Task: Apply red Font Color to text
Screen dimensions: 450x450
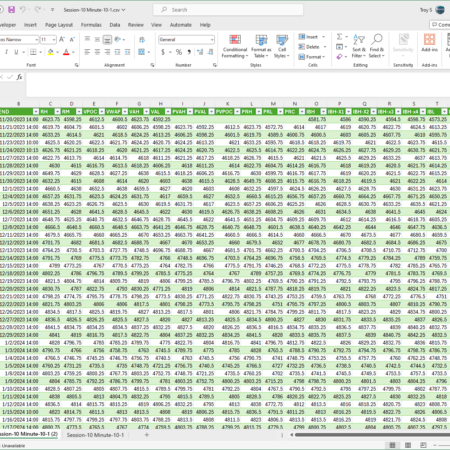Action: click(x=66, y=52)
